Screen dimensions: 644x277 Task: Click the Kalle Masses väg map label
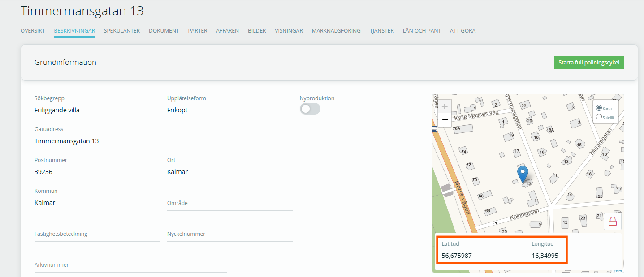coord(476,115)
